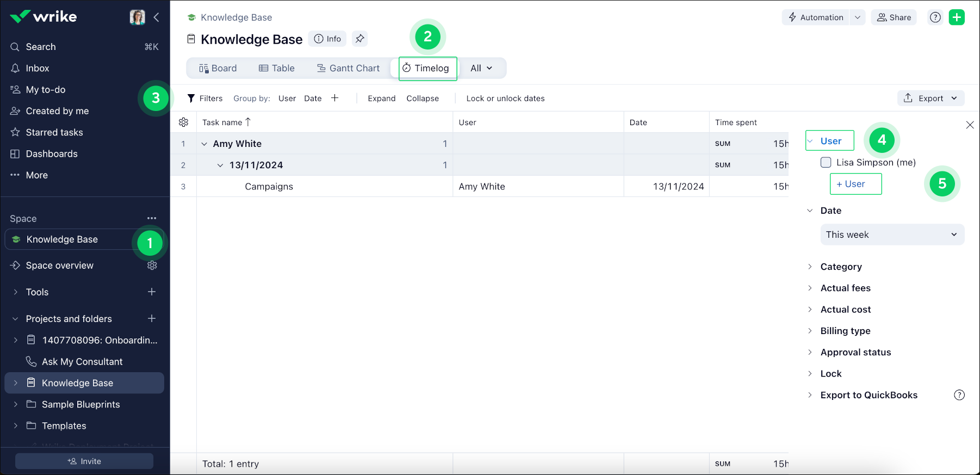The image size is (980, 475).
Task: Open table column settings gear icon
Action: point(183,122)
